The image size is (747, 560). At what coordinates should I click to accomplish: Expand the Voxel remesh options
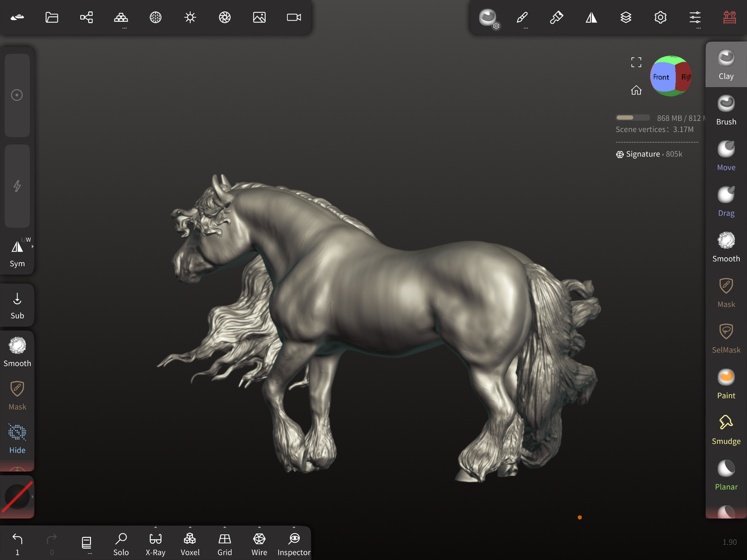190,528
